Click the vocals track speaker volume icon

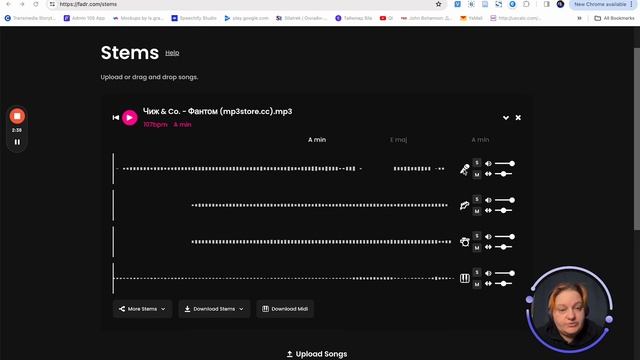click(488, 164)
